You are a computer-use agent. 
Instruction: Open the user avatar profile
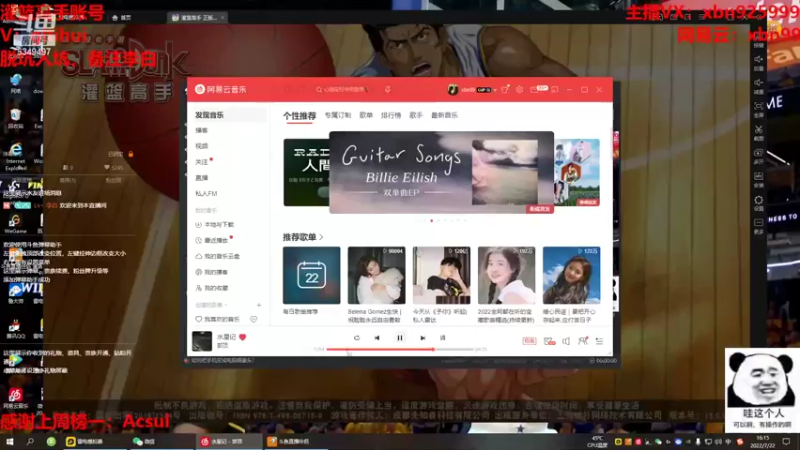[452, 89]
